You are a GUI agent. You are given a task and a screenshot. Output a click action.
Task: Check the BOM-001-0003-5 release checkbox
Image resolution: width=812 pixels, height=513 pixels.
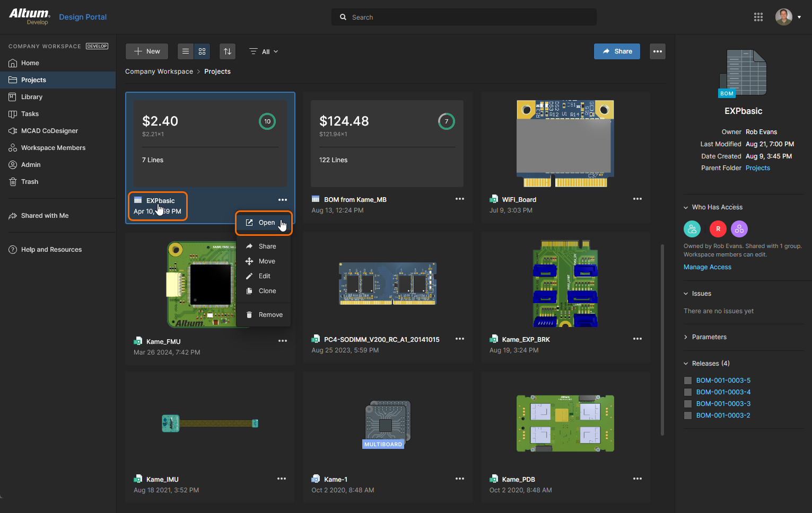(x=688, y=381)
